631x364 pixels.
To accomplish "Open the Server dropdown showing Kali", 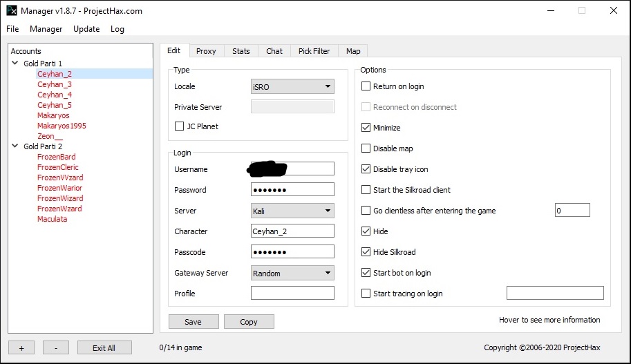I will [x=292, y=211].
